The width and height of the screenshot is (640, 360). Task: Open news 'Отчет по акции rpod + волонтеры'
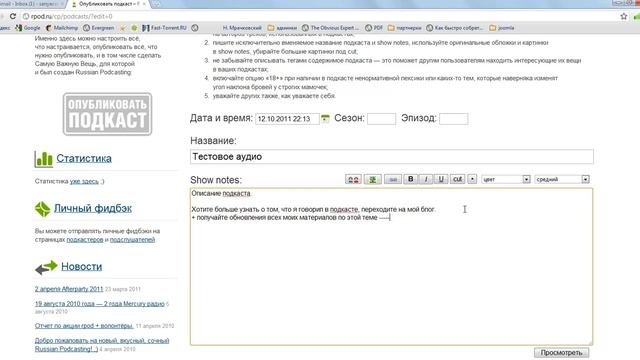[84, 326]
